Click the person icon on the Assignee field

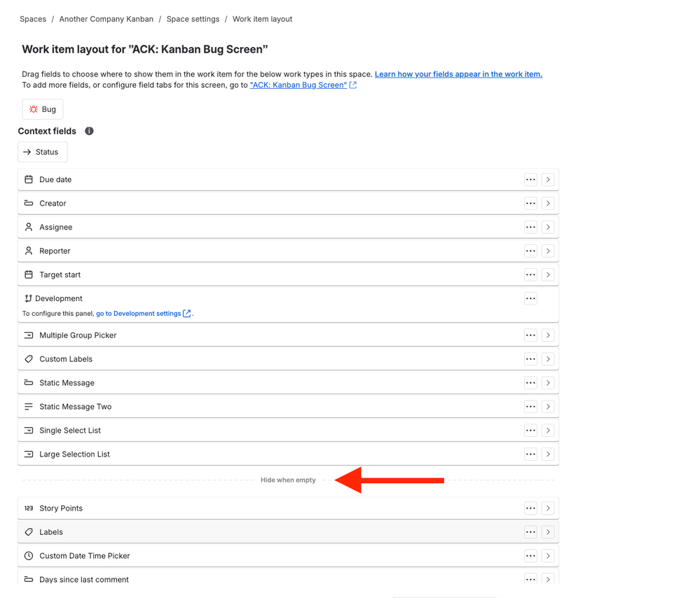29,227
